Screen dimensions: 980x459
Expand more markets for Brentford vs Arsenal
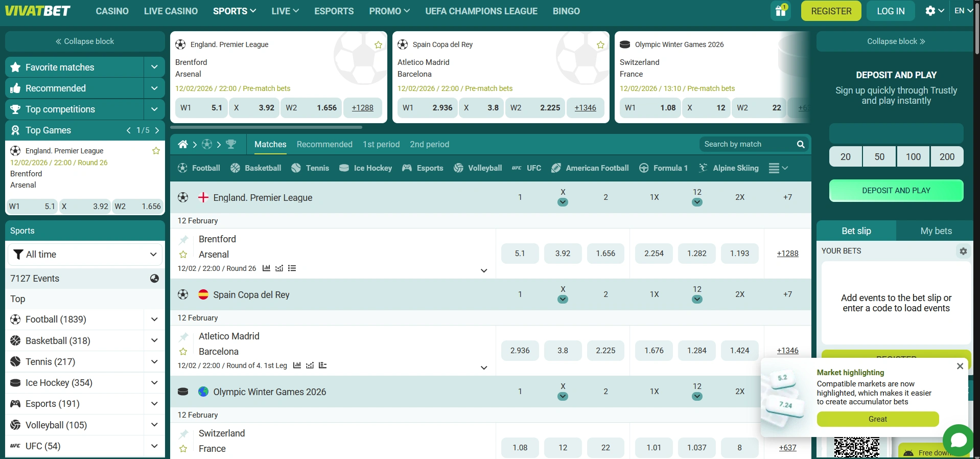484,270
